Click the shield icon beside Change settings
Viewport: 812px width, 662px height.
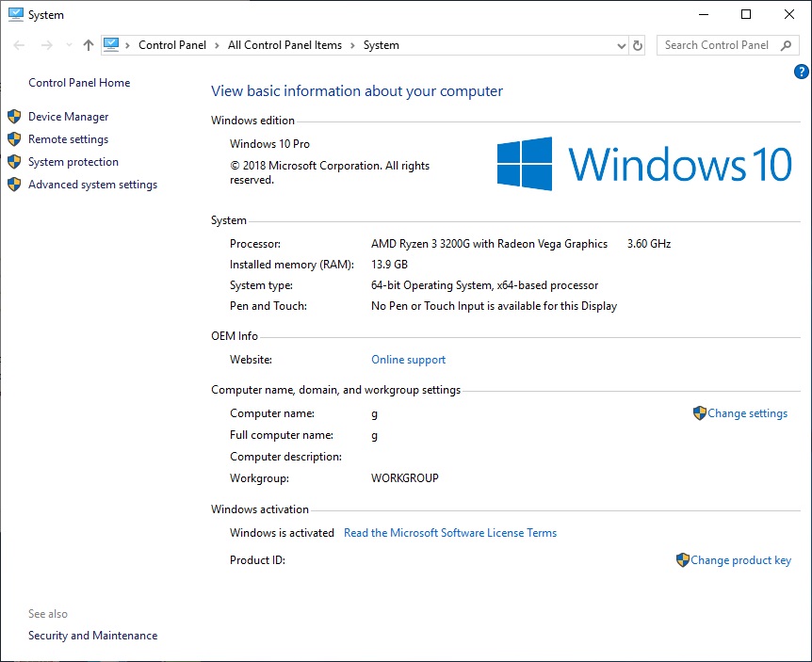(700, 413)
